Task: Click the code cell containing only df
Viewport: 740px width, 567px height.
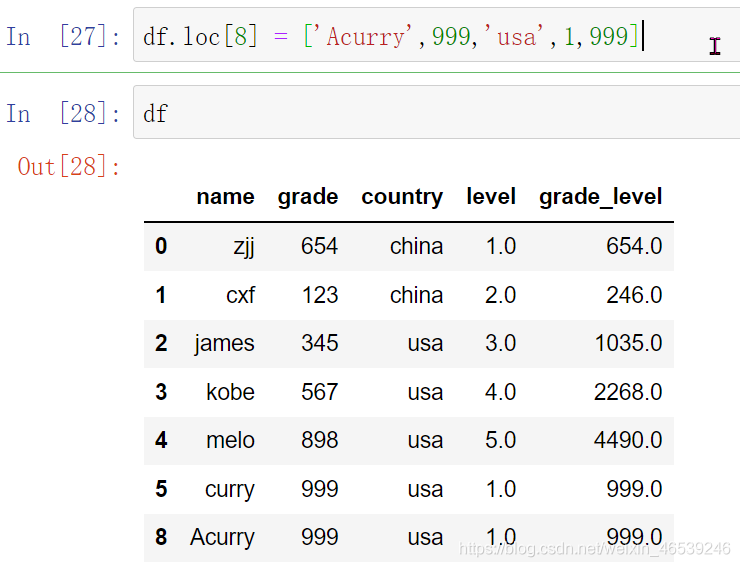Action: [437, 112]
